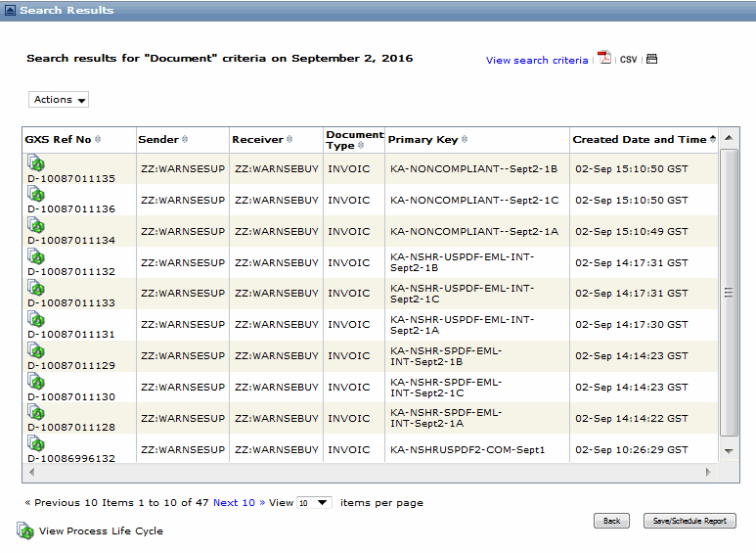
Task: Sort by Receiver column header
Action: [257, 140]
